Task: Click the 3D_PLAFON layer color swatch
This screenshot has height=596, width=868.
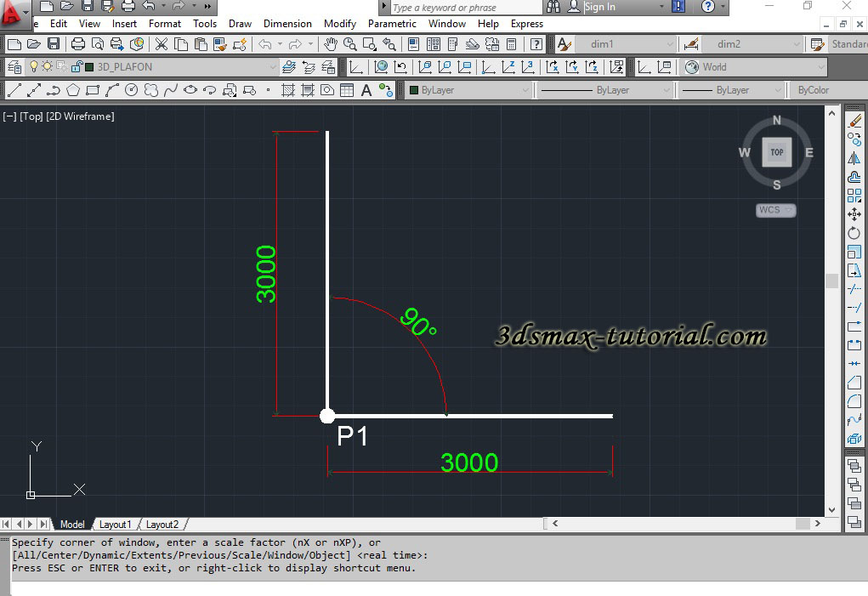Action: pos(89,67)
